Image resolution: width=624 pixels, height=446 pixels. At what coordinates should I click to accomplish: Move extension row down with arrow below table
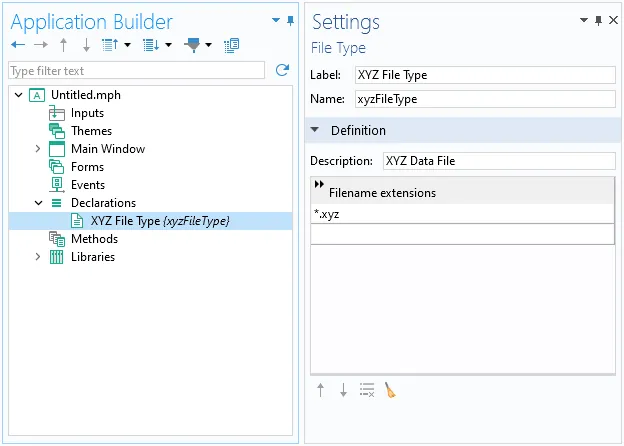(343, 391)
